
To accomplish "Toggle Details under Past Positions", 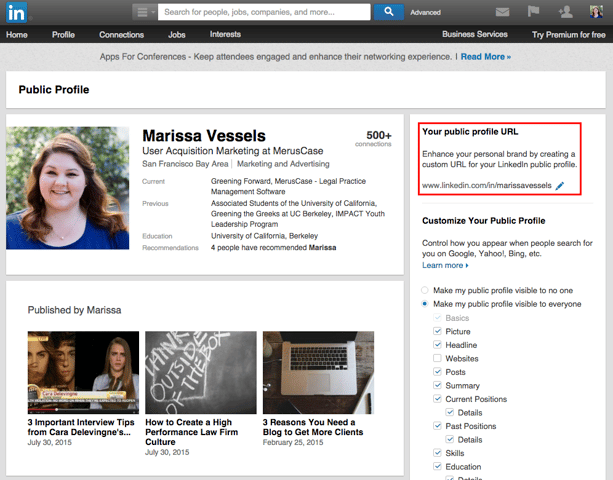I will click(450, 439).
